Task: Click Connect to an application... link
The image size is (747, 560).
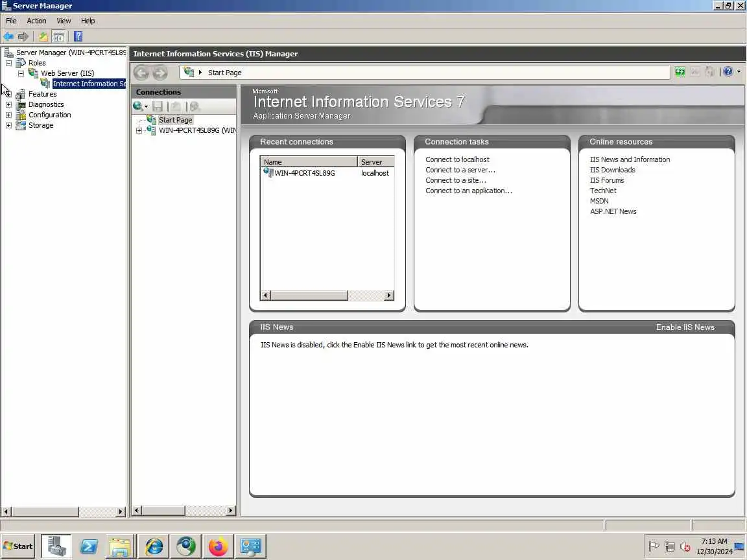Action: 469,191
